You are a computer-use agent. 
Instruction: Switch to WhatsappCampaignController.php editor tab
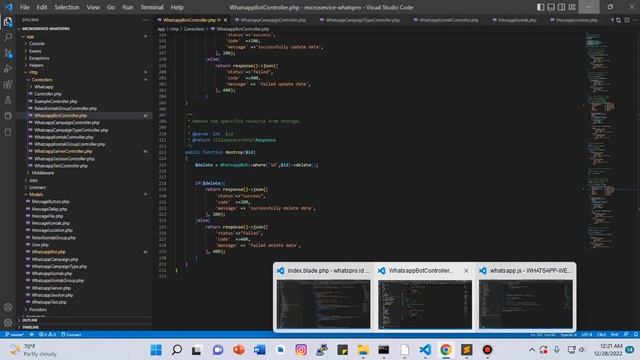pyautogui.click(x=273, y=20)
